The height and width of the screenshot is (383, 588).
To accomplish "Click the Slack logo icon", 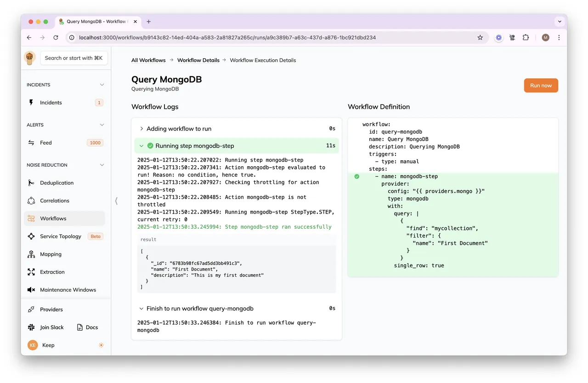I will [x=31, y=327].
